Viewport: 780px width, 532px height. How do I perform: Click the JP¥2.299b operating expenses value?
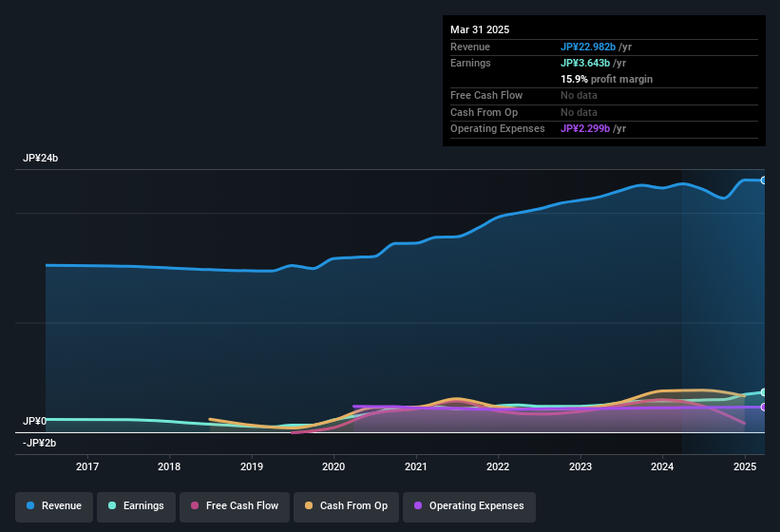(x=585, y=129)
